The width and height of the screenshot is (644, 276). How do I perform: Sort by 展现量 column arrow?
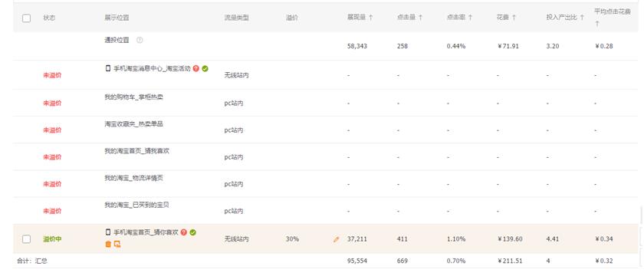371,18
